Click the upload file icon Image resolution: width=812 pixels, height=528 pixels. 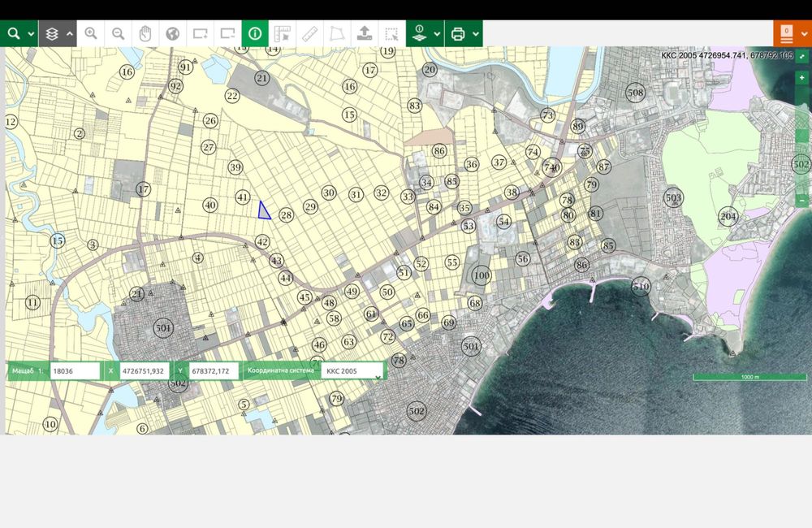[x=365, y=34]
